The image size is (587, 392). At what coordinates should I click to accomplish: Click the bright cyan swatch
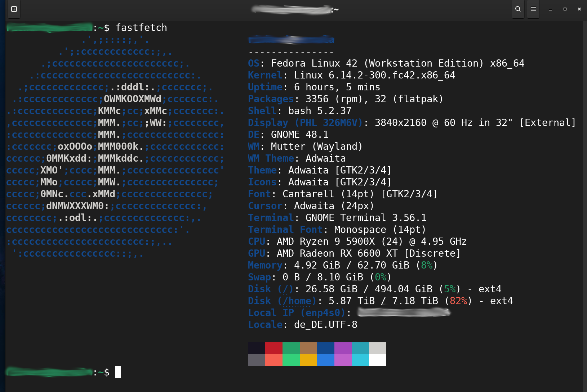360,360
